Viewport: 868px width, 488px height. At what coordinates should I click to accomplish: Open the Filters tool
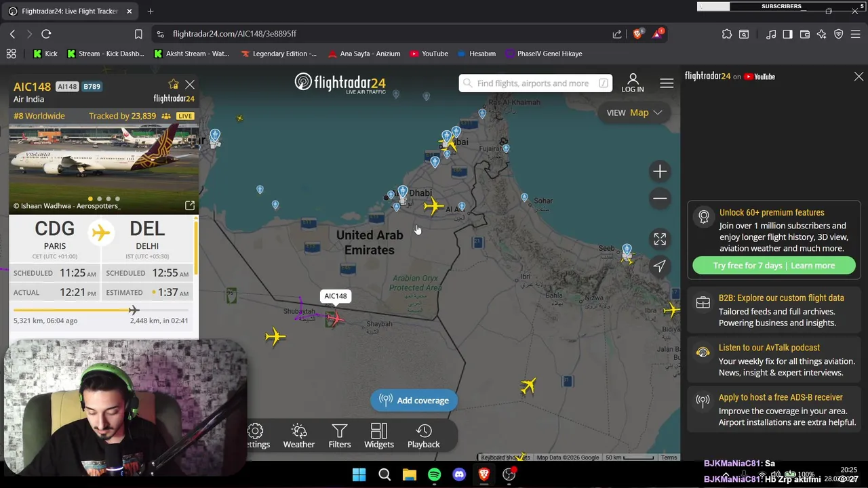pos(340,436)
